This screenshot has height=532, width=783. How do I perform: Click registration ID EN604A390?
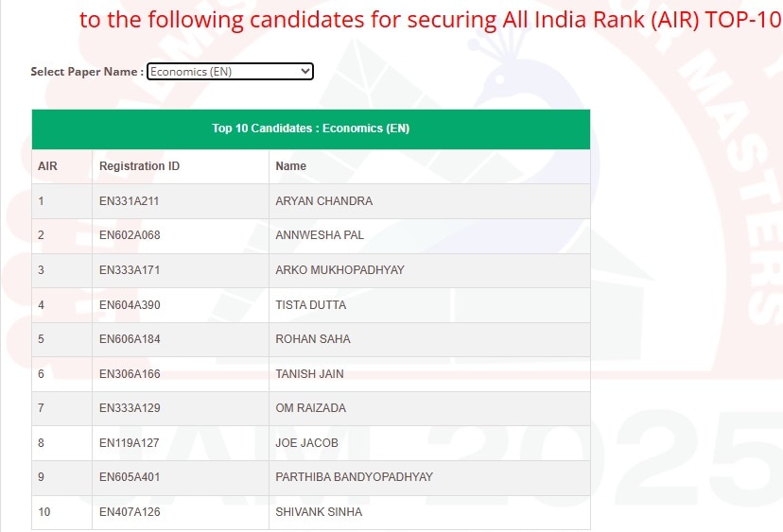(130, 305)
